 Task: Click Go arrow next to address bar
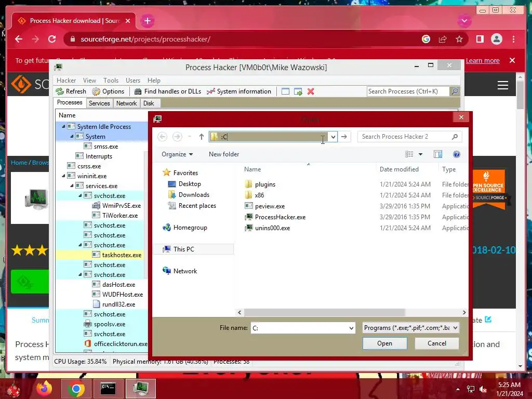pos(344,137)
